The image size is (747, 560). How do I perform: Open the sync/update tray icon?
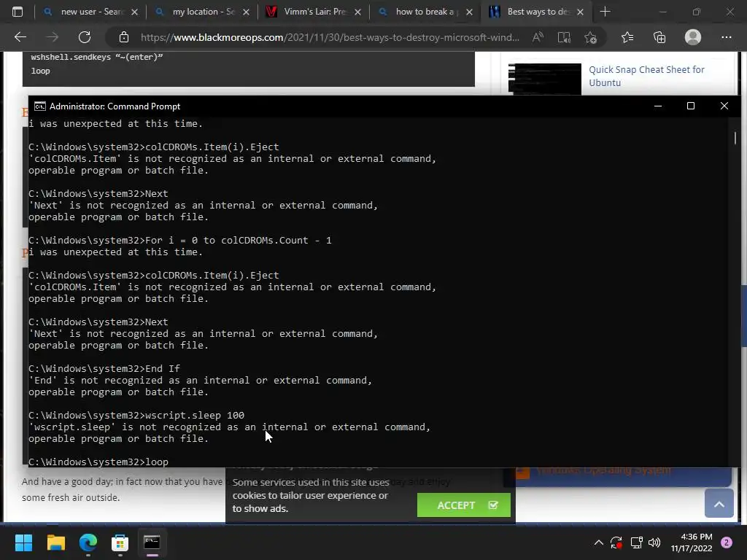(x=616, y=542)
